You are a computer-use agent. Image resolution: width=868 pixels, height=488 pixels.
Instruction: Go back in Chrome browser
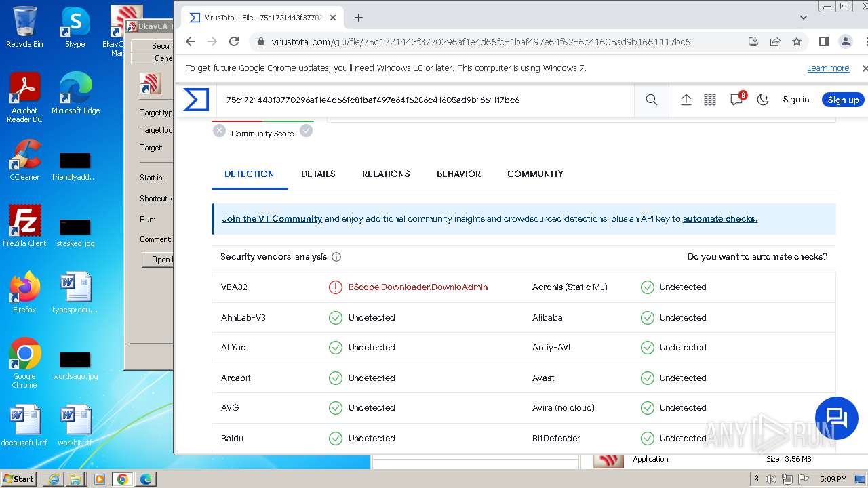pos(191,41)
